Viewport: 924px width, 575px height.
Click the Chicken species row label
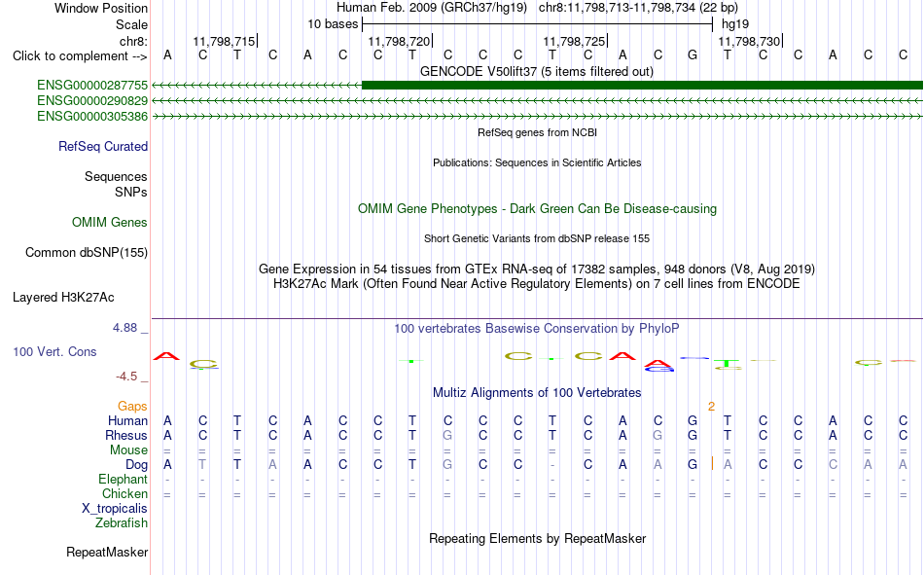coord(124,493)
